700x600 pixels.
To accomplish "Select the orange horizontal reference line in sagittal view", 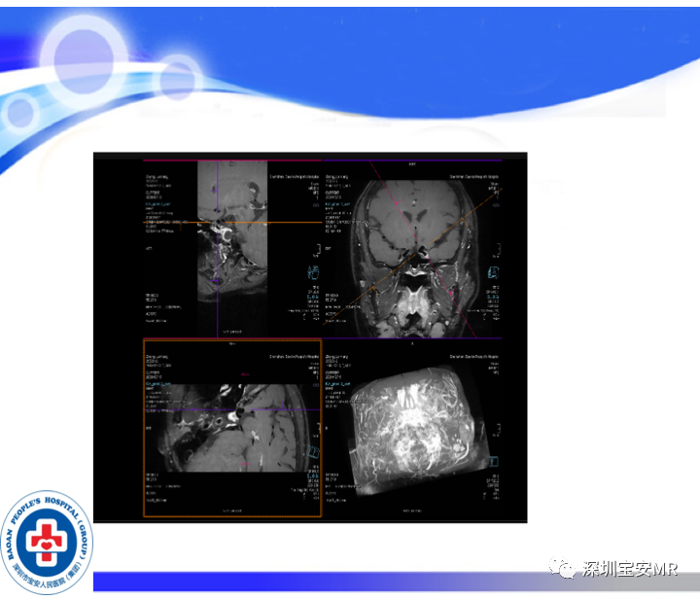I will coord(232,222).
